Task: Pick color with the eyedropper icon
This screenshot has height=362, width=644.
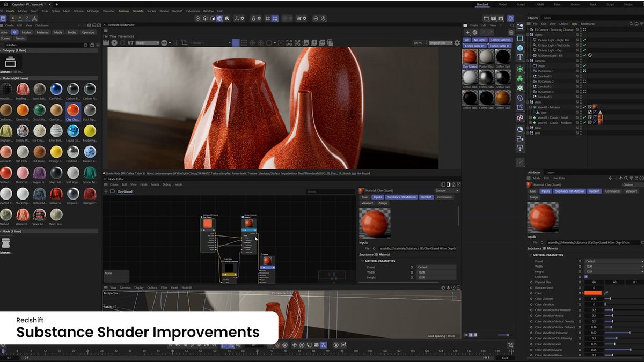Action: (606, 293)
